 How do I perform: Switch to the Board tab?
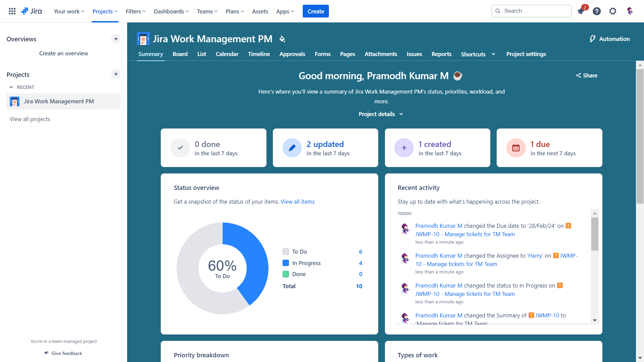tap(180, 54)
